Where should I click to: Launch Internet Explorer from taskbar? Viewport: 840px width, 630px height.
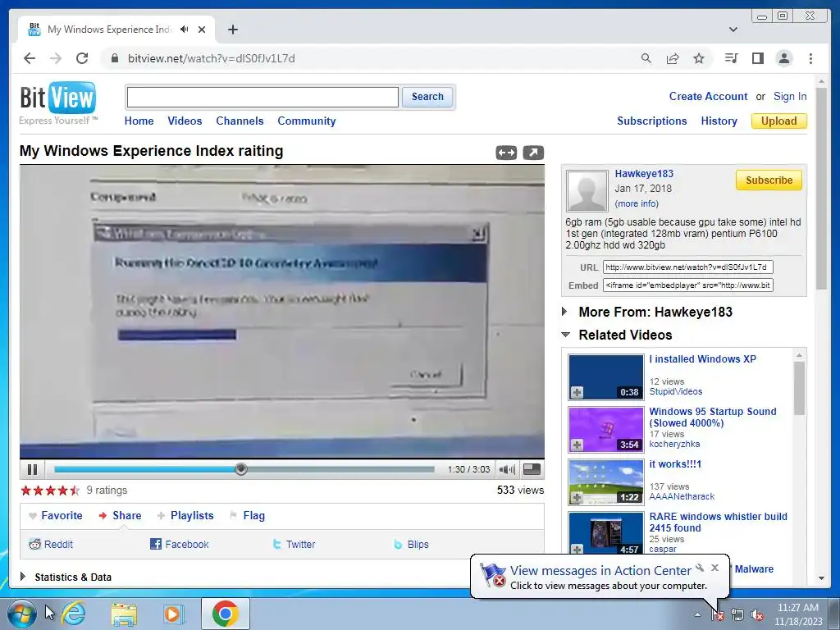click(x=73, y=614)
